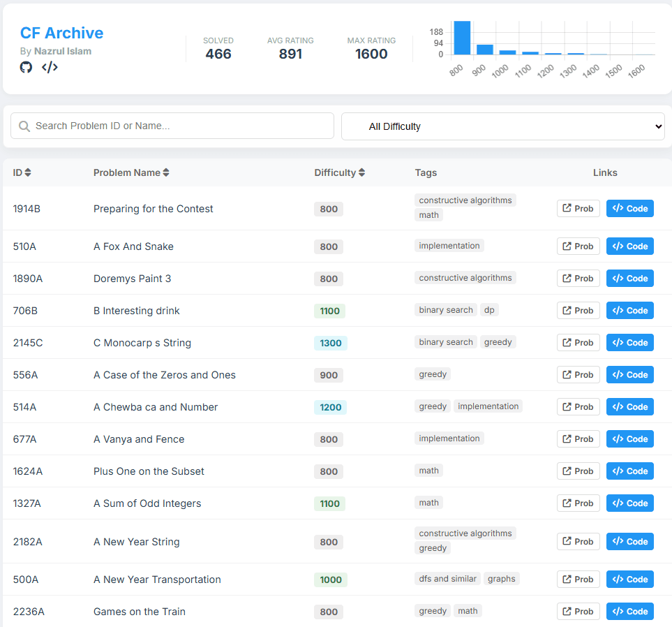Viewport: 672px width, 627px height.
Task: View Code for B Interesting drink
Action: point(630,311)
